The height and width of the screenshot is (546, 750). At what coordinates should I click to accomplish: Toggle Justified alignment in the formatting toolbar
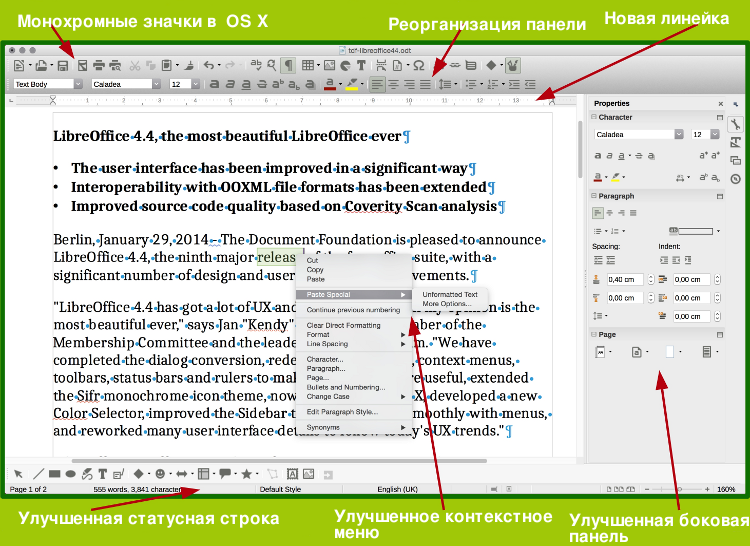click(x=425, y=84)
